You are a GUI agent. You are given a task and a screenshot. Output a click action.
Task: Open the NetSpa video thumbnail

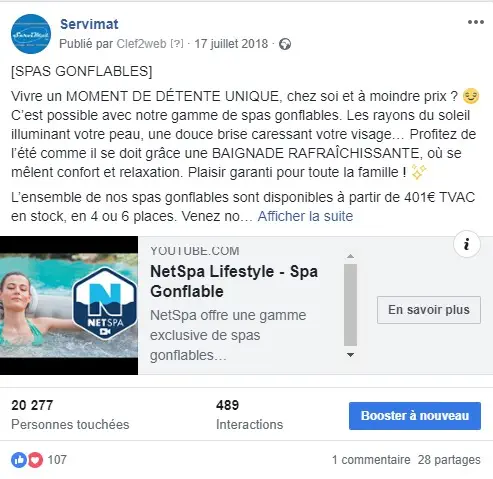(69, 305)
